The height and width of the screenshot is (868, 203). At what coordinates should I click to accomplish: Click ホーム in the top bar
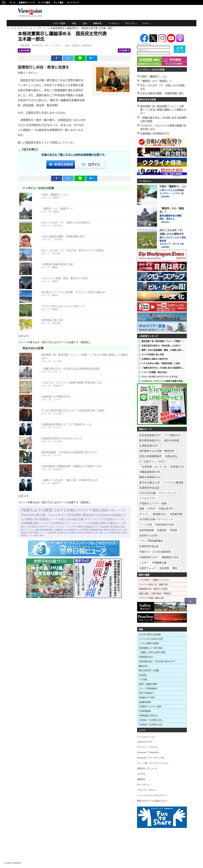coord(12,2)
